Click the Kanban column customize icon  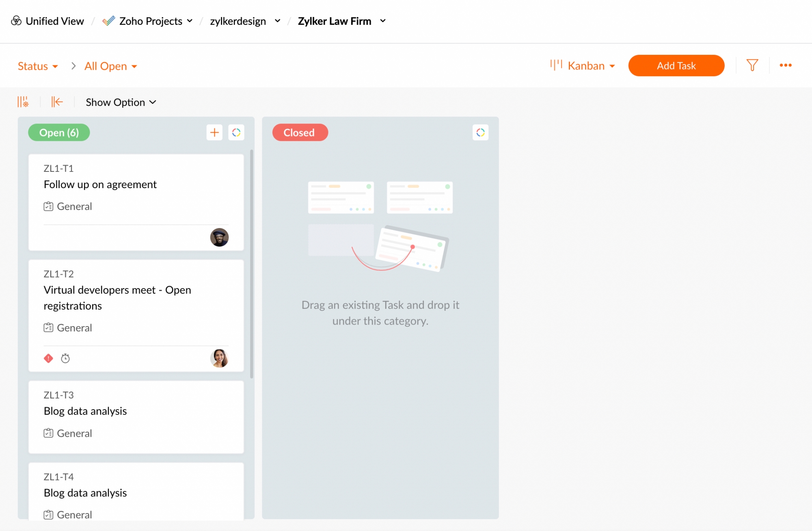tap(23, 102)
